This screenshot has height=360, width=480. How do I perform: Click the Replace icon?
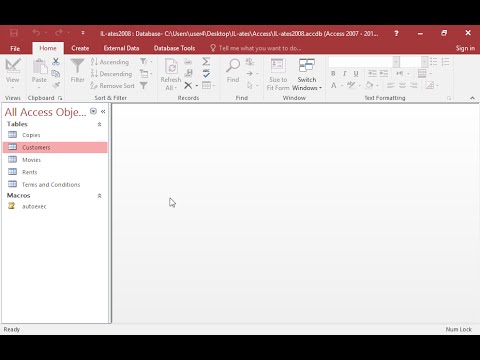click(x=249, y=62)
